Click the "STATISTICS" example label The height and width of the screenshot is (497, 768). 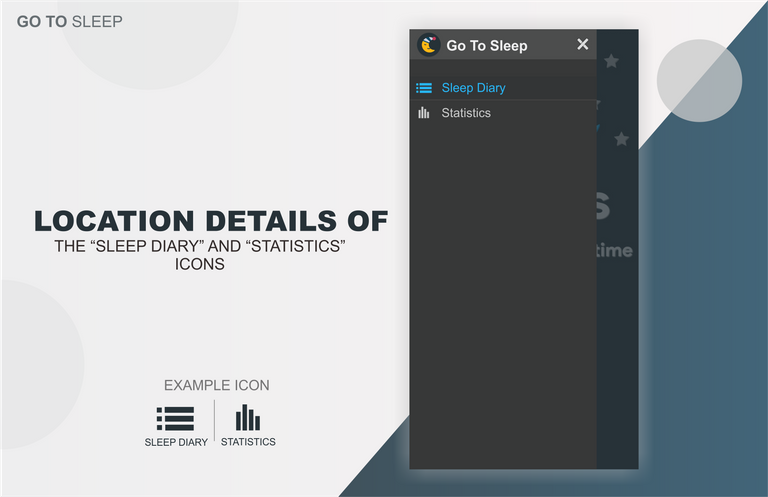[x=248, y=442]
